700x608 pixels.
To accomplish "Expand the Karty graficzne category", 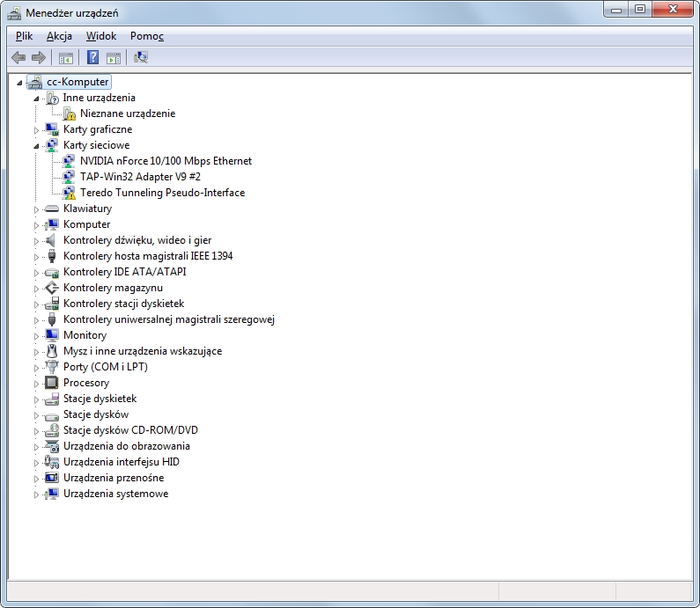I will coord(36,130).
